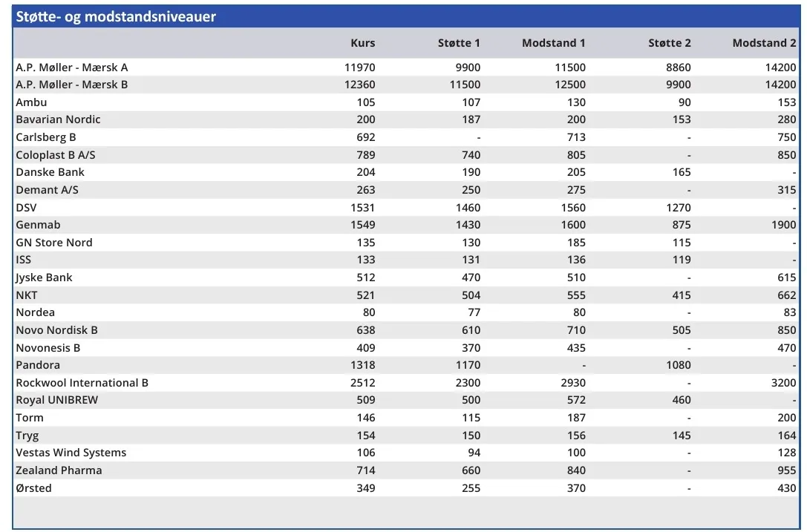Click the Modstand 1 column header

[x=553, y=43]
